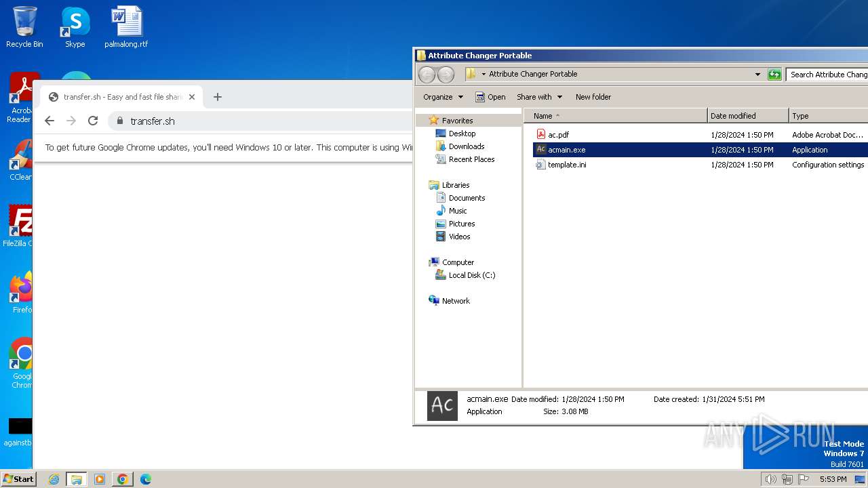Click the Open button in Explorer toolbar
The height and width of the screenshot is (488, 868).
[x=490, y=97]
